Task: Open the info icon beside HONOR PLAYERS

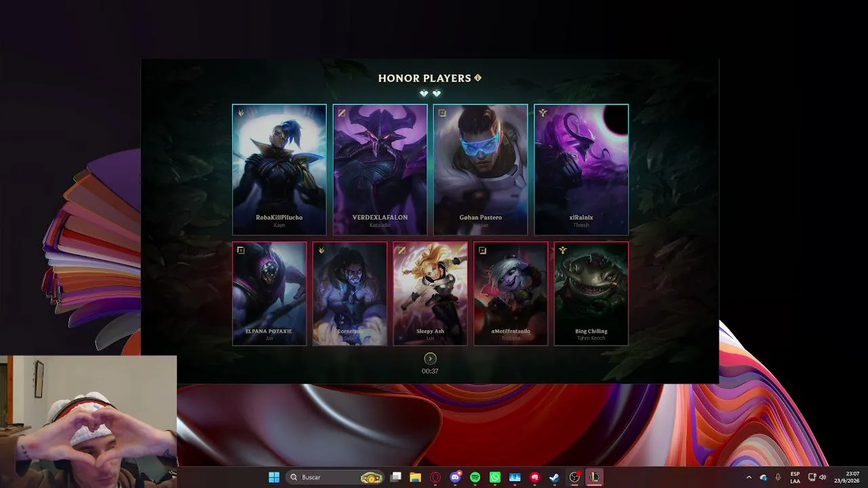Action: point(477,78)
